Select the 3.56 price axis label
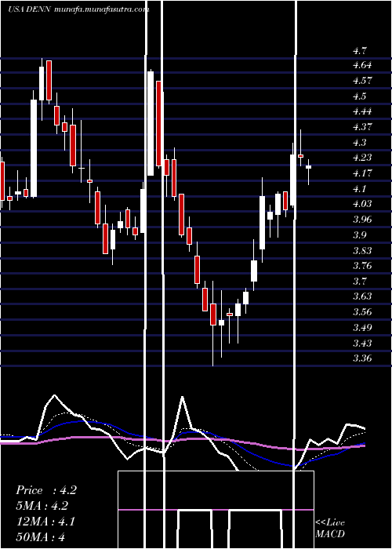Screen dimensions: 392x549 tap(362, 312)
